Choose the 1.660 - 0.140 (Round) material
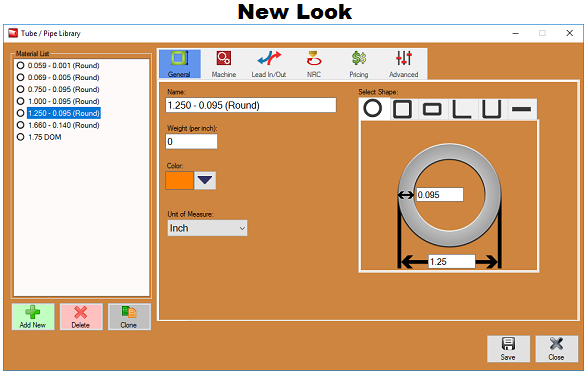588x376 pixels. click(58, 125)
